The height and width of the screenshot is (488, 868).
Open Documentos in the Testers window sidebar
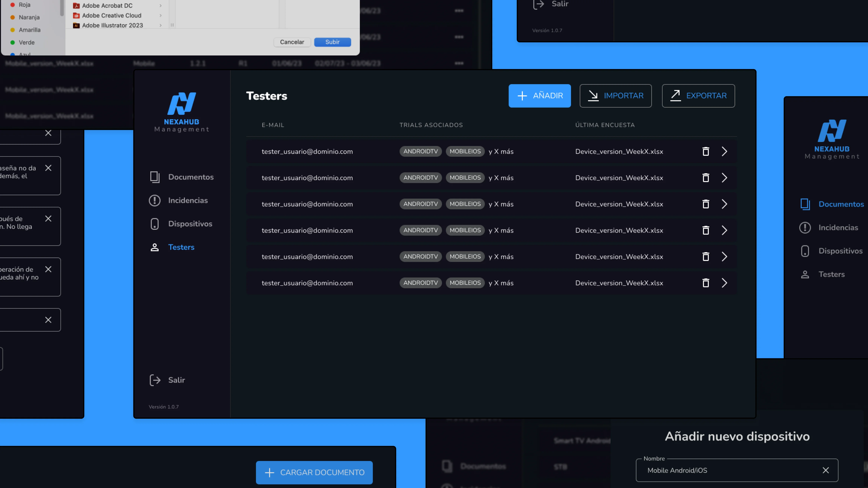181,177
